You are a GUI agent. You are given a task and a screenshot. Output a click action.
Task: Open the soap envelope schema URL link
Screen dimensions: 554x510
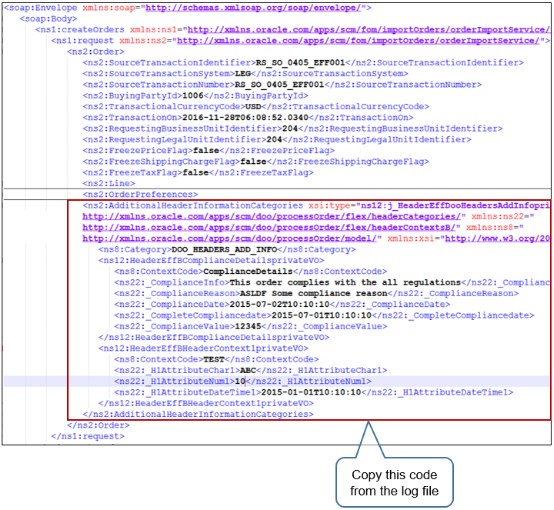tap(253, 7)
